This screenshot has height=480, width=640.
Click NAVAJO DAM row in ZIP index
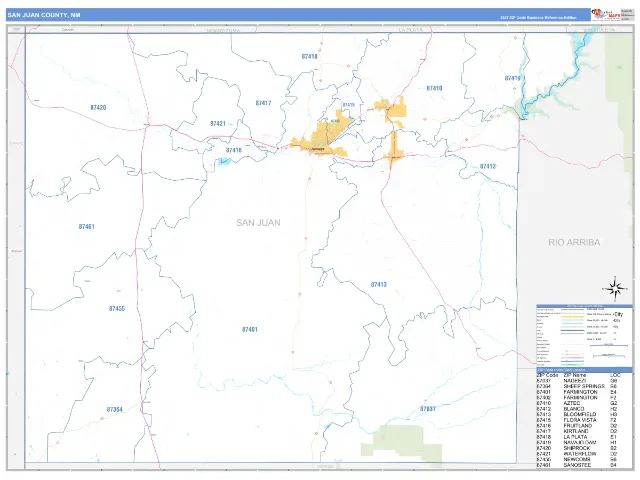pos(577,442)
